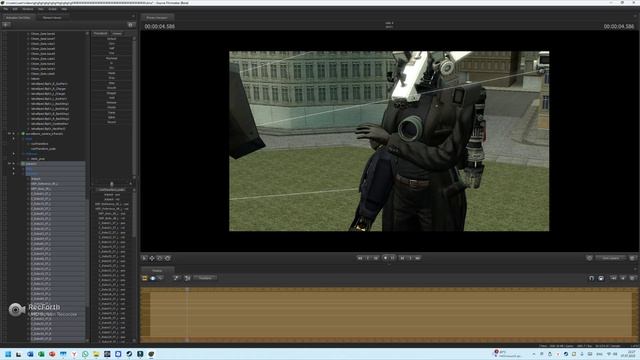The image size is (640, 360).
Task: Select the Procedural tab in preset panel
Action: (x=100, y=33)
